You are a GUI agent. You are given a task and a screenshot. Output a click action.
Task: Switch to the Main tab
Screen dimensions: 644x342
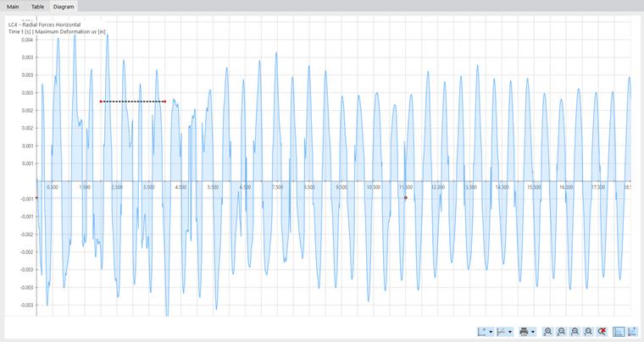(x=13, y=7)
